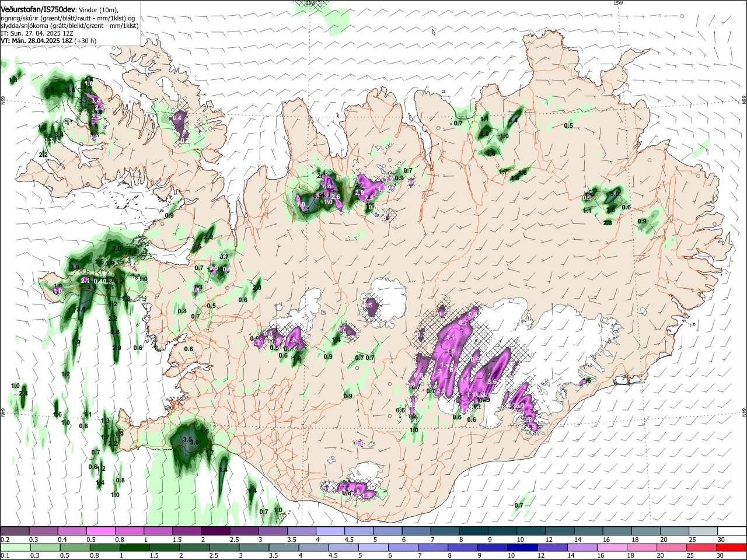Viewport: 747px width, 560px height.
Task: Choose the bottom-row green swatch at 0.5
Action: [75, 547]
